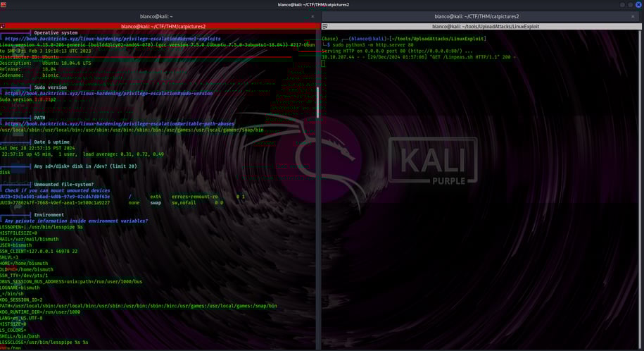The image size is (644, 351).
Task: Click the 'HOME=/home/bismuth' line
Action: (x=24, y=264)
